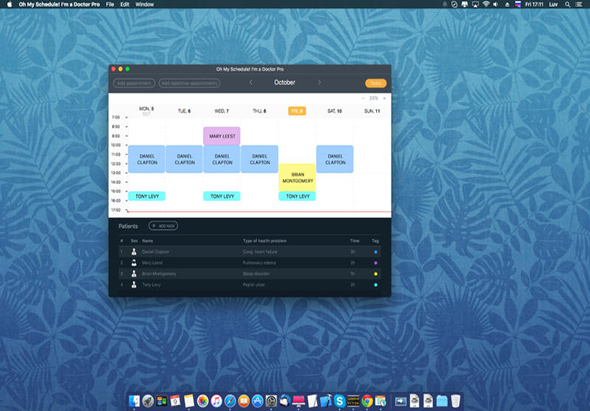The image size is (590, 411).
Task: Click the yellow tag dot for Brian Montgomery
Action: coord(376,274)
